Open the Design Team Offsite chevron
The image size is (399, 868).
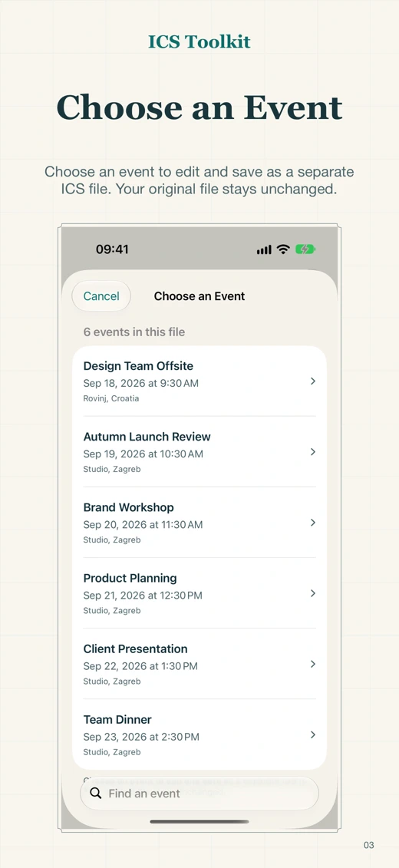click(x=312, y=381)
